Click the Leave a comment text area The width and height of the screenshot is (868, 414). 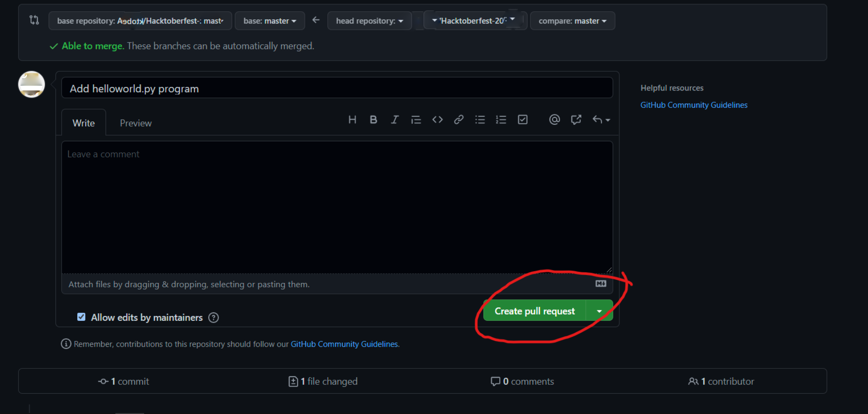pos(337,207)
